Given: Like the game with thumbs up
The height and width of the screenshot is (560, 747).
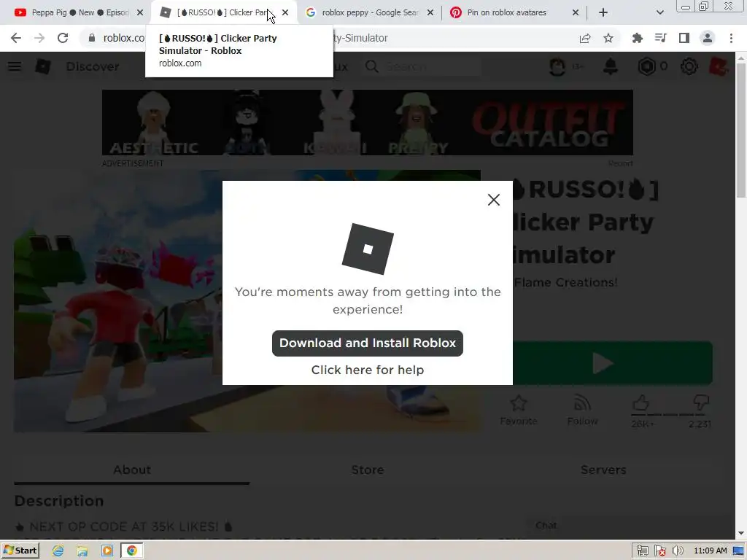Looking at the screenshot, I should 640,404.
